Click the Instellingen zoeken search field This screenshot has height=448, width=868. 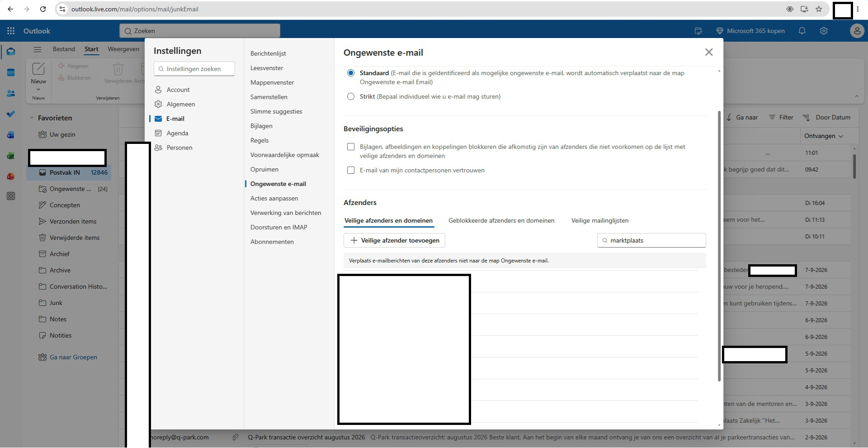[194, 69]
